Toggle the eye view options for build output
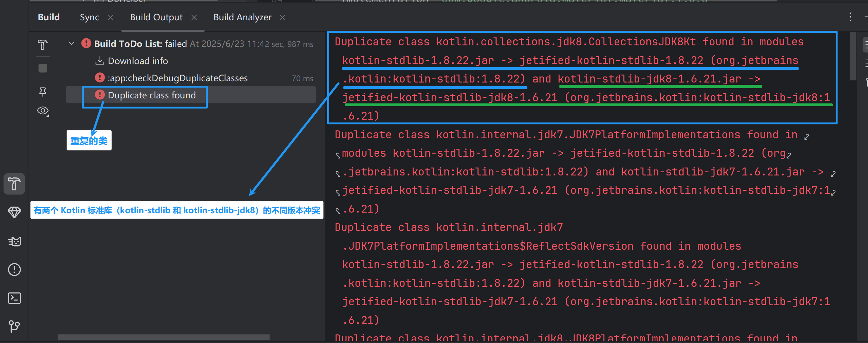 tap(43, 111)
